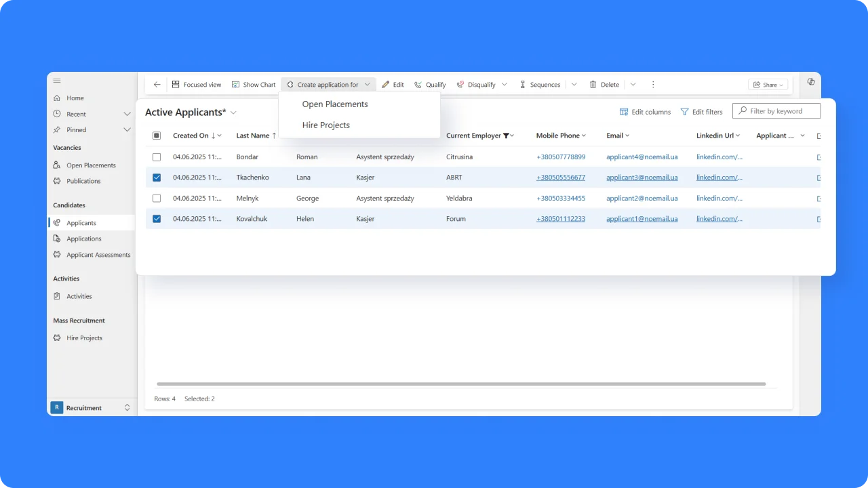Viewport: 868px width, 488px height.
Task: Click the back arrow icon
Action: coord(157,85)
